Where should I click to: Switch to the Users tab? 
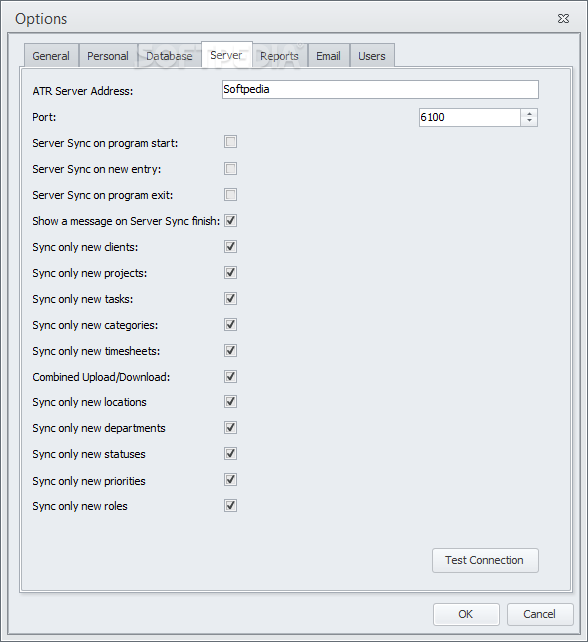(x=372, y=55)
